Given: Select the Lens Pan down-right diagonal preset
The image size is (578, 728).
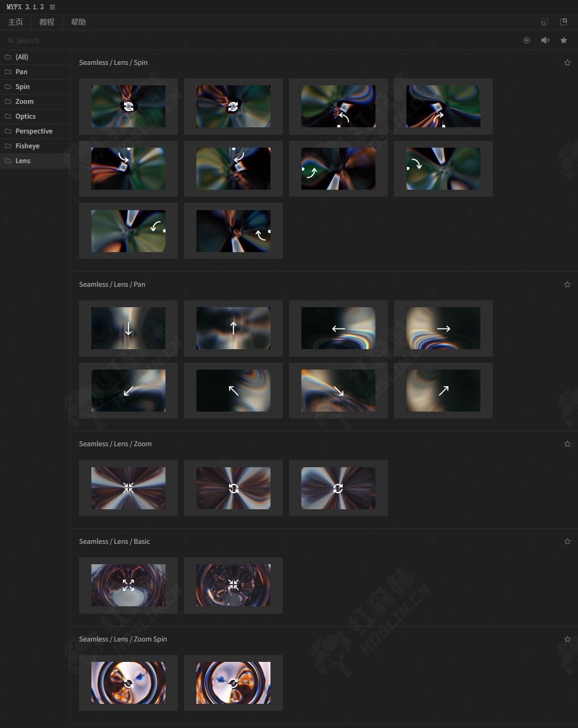Looking at the screenshot, I should point(338,391).
